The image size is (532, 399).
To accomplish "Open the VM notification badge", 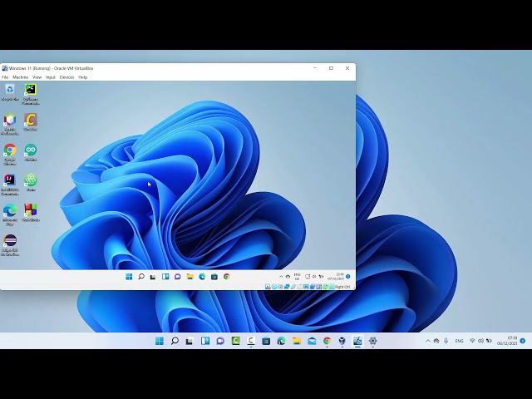I will (x=348, y=277).
